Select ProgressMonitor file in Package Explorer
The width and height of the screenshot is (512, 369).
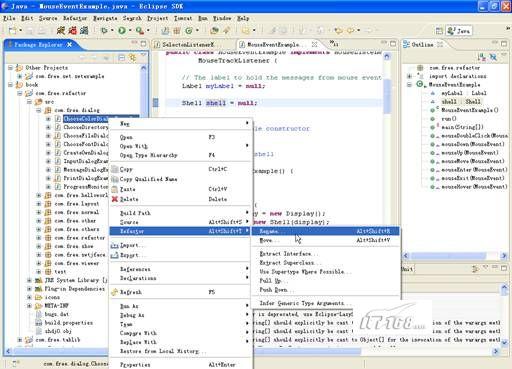[86, 187]
